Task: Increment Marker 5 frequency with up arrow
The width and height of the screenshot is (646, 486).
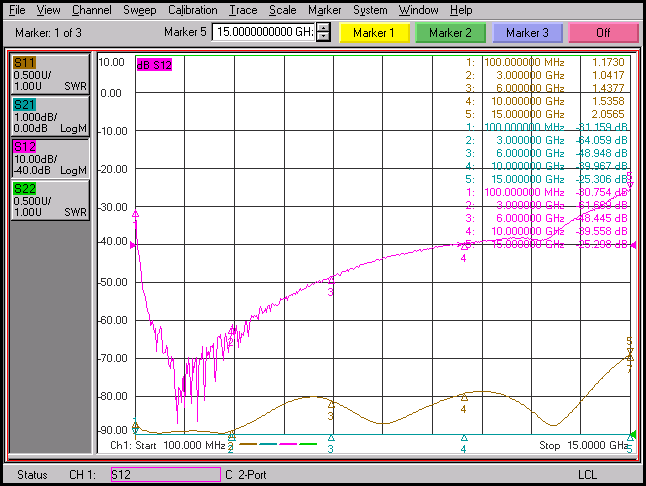Action: (323, 29)
